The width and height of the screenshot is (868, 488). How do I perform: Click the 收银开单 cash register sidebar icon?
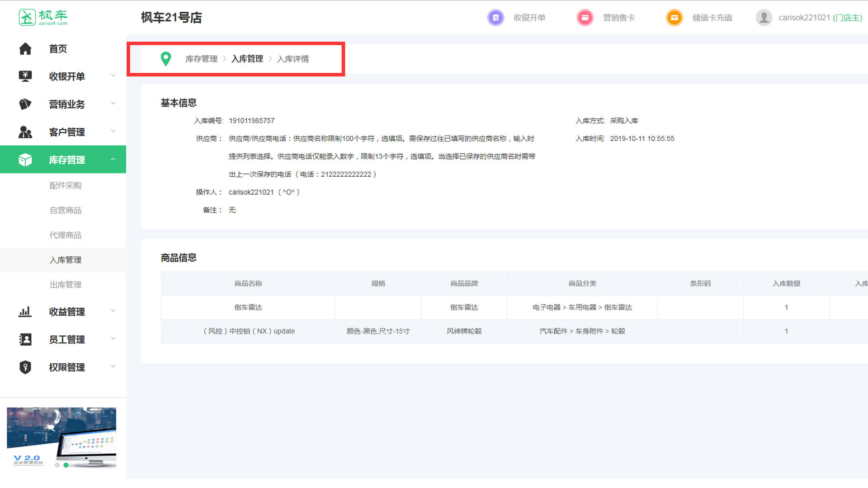[x=25, y=76]
